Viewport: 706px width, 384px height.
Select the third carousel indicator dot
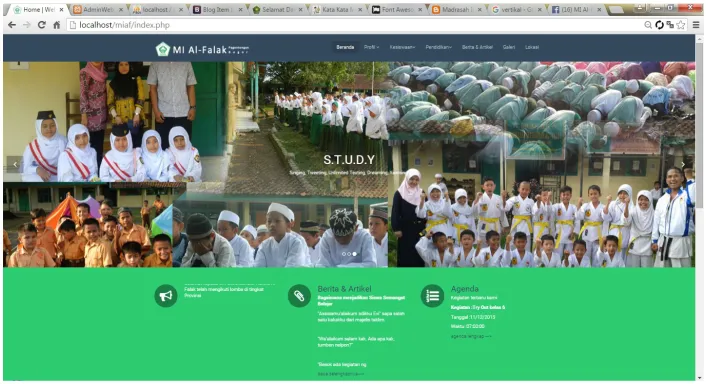click(x=354, y=254)
